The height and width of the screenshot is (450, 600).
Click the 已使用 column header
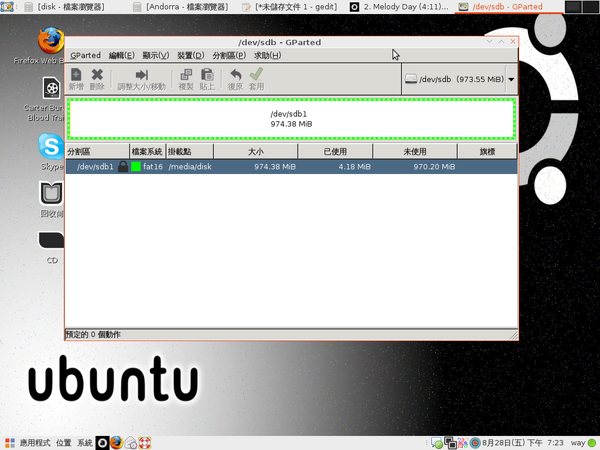click(x=335, y=152)
